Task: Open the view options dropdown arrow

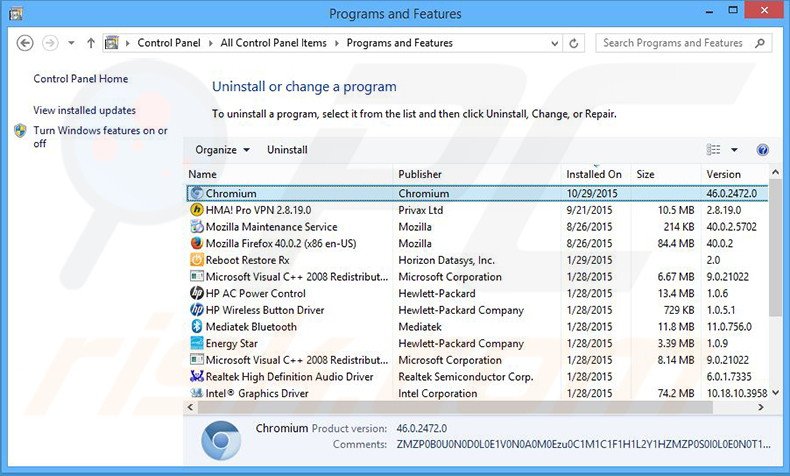Action: tap(734, 150)
